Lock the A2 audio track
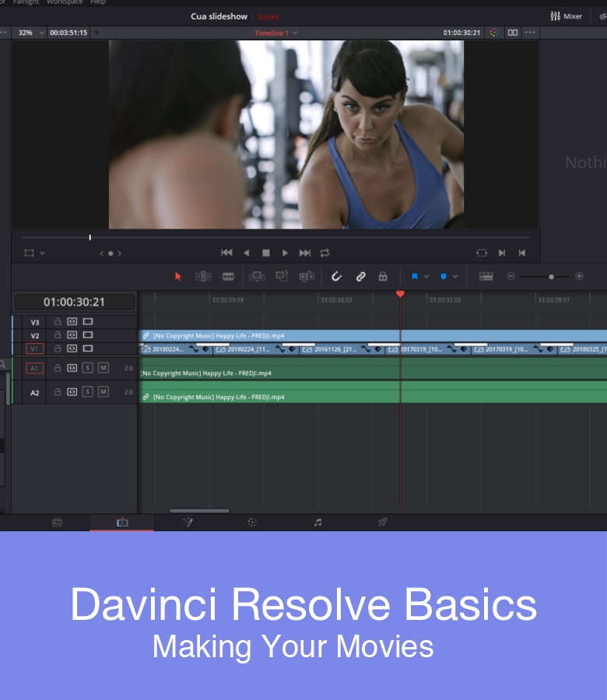607x700 pixels. pyautogui.click(x=58, y=392)
